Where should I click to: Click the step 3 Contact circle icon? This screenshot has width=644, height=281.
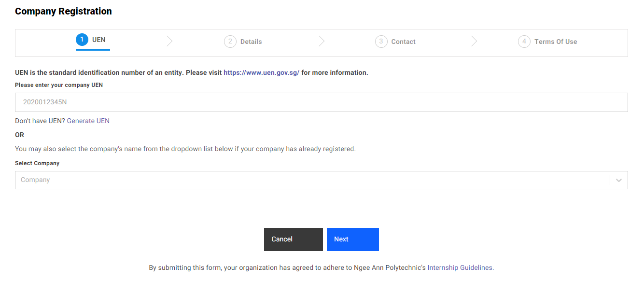pyautogui.click(x=381, y=42)
